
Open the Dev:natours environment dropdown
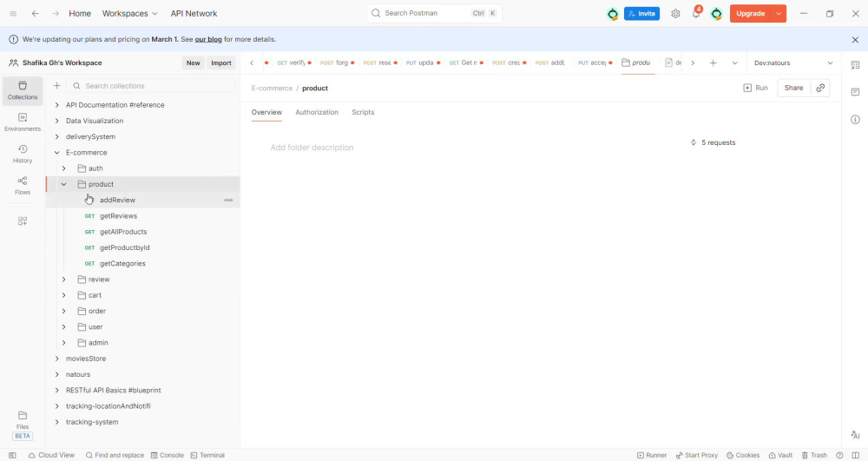point(793,63)
